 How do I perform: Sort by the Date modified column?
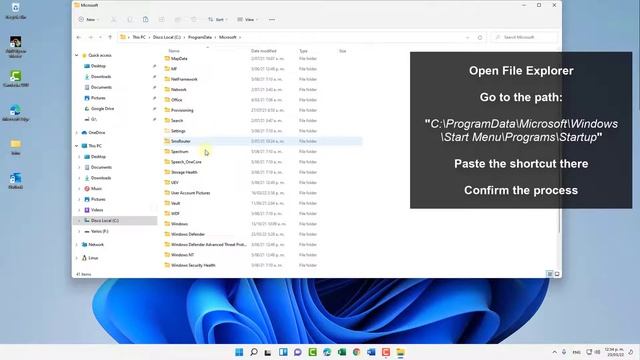pyautogui.click(x=264, y=51)
